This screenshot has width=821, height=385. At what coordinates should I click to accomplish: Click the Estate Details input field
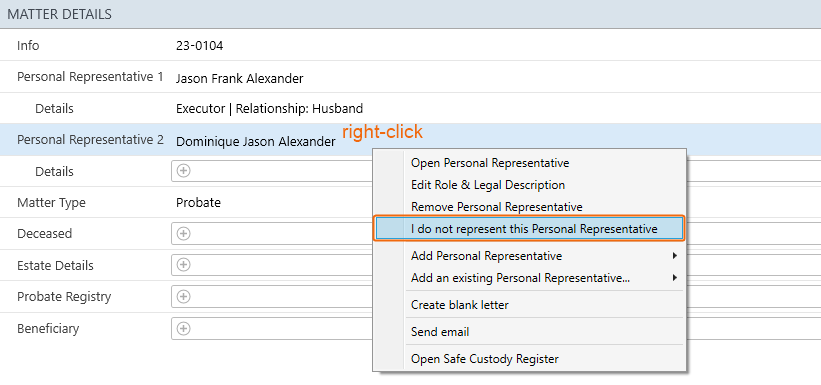496,265
